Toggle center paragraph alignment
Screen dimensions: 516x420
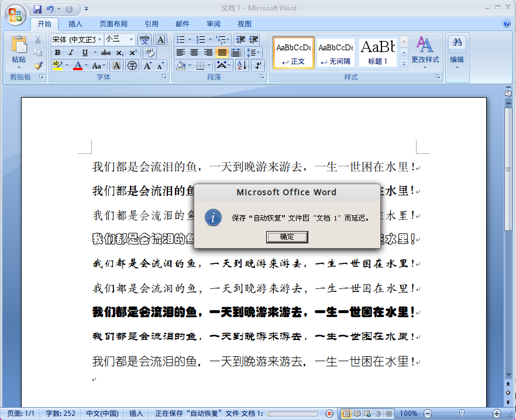pyautogui.click(x=194, y=53)
